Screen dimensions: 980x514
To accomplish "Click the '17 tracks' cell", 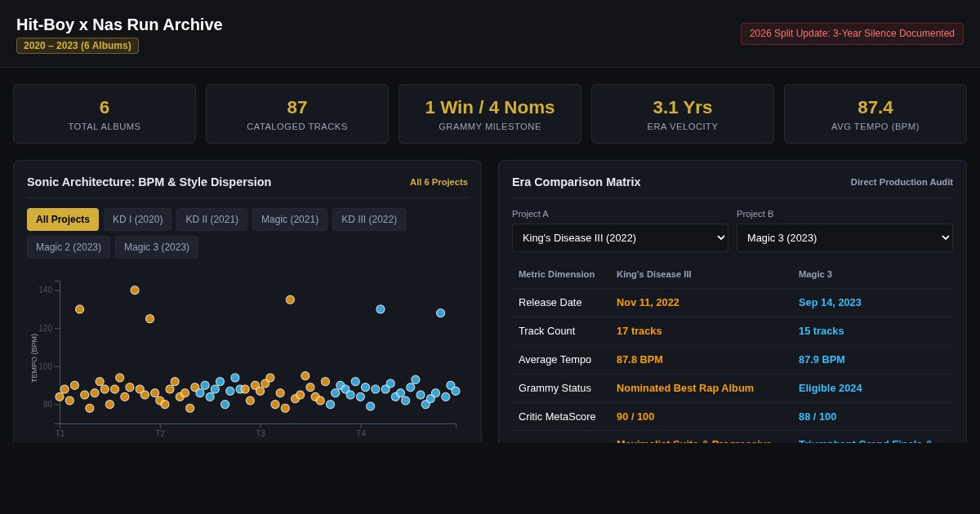I will coord(639,331).
